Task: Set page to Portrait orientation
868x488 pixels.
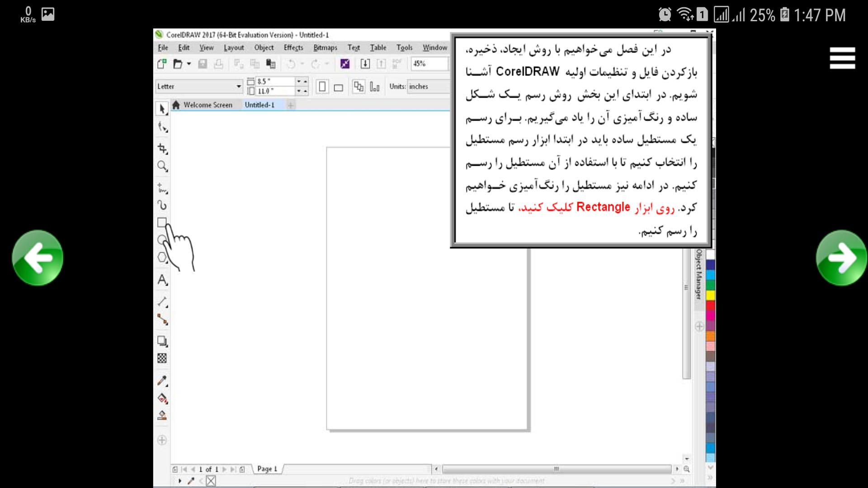Action: [322, 86]
